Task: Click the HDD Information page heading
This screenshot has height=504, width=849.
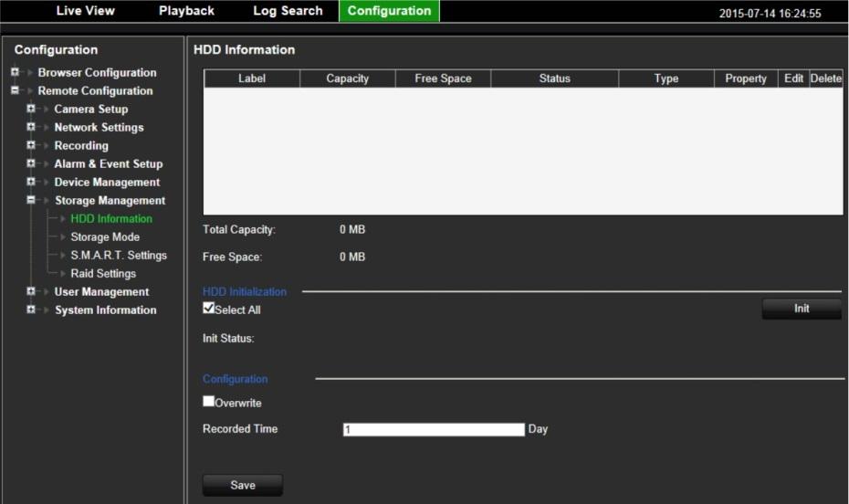Action: (x=244, y=50)
